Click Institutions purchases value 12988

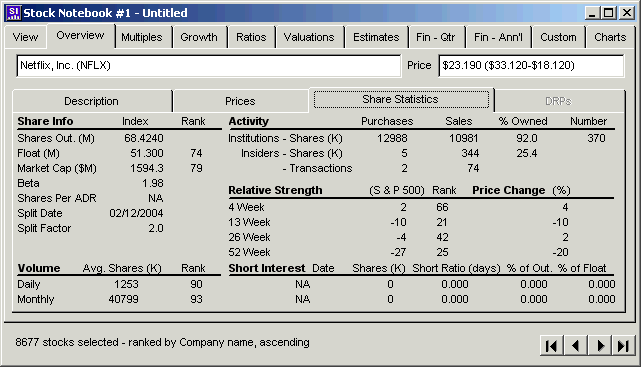(x=392, y=139)
